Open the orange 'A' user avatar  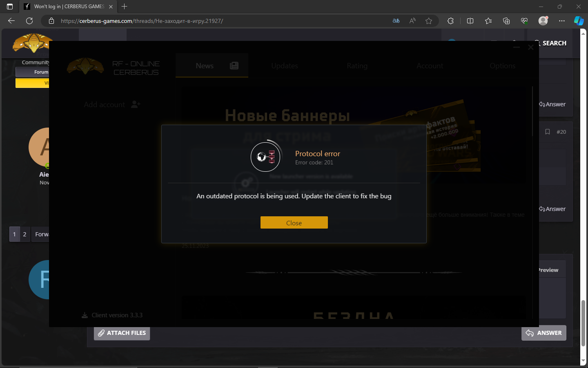point(39,147)
